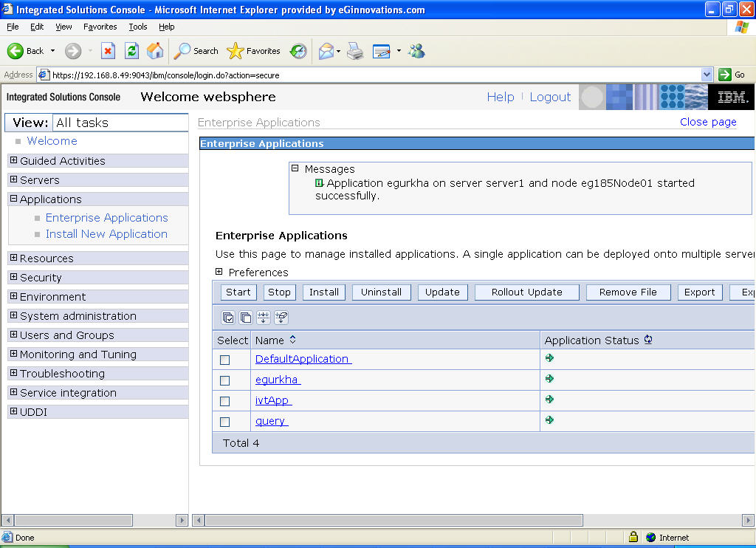Image resolution: width=756 pixels, height=548 pixels.
Task: Open the Back button history dropdown
Action: [x=52, y=51]
